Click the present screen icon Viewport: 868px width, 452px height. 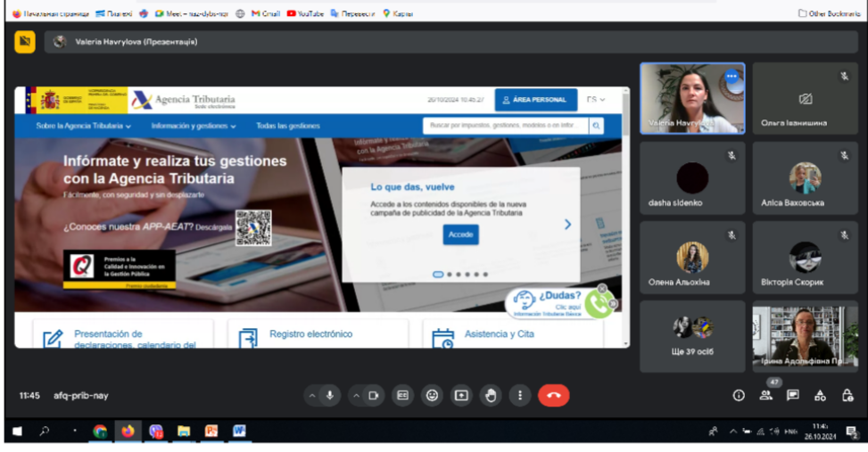point(461,396)
